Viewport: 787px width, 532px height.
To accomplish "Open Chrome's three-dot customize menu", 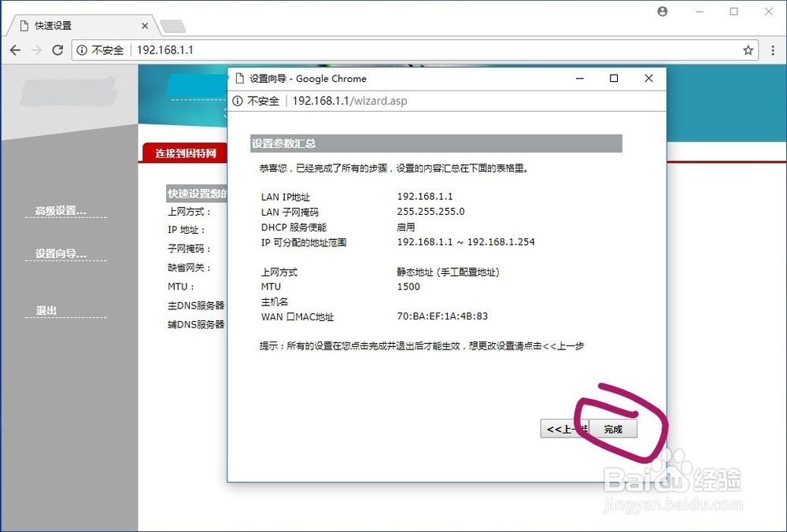I will point(774,50).
